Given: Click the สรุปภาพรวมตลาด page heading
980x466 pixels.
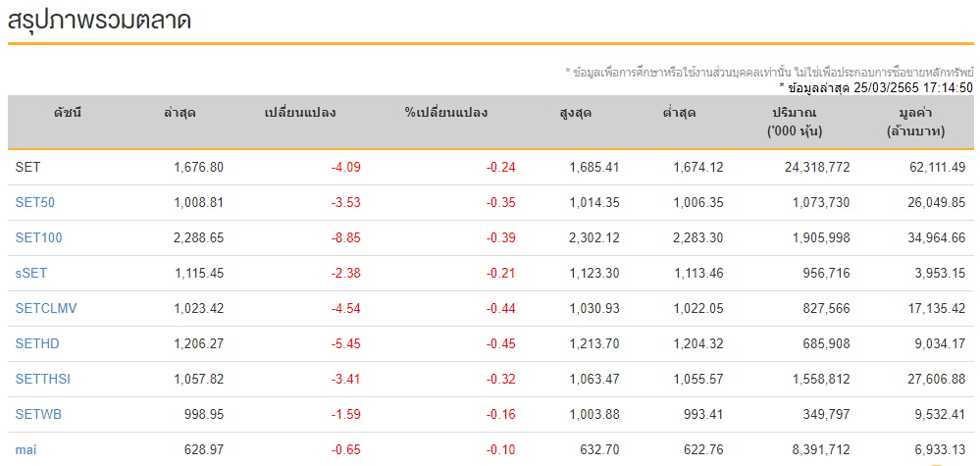Looking at the screenshot, I should click(x=99, y=20).
